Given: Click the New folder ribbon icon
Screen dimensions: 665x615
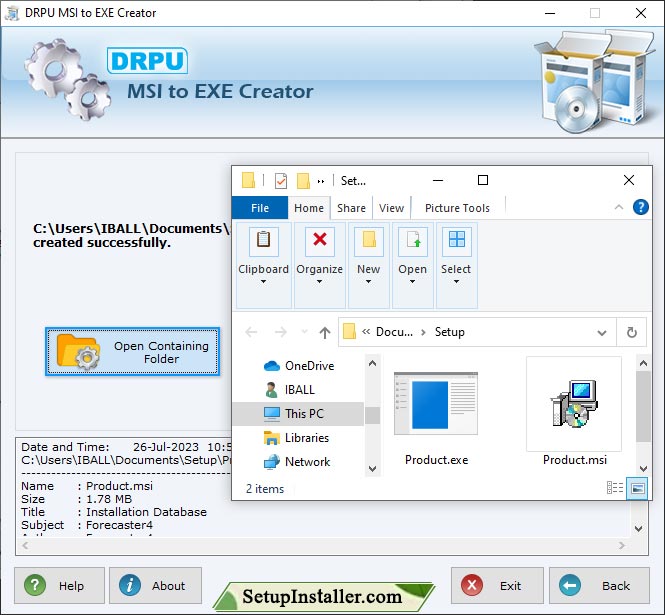Looking at the screenshot, I should point(369,241).
